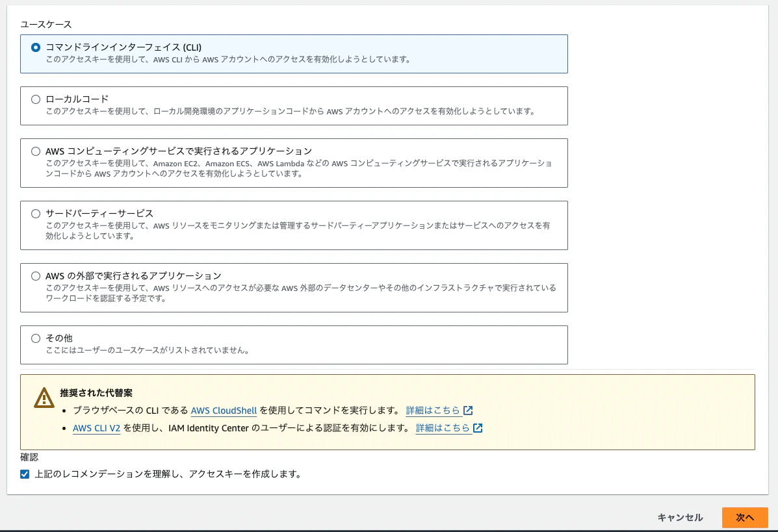Click description mentioning データセンター workloads
Image resolution: width=778 pixels, height=532 pixels.
[x=301, y=293]
